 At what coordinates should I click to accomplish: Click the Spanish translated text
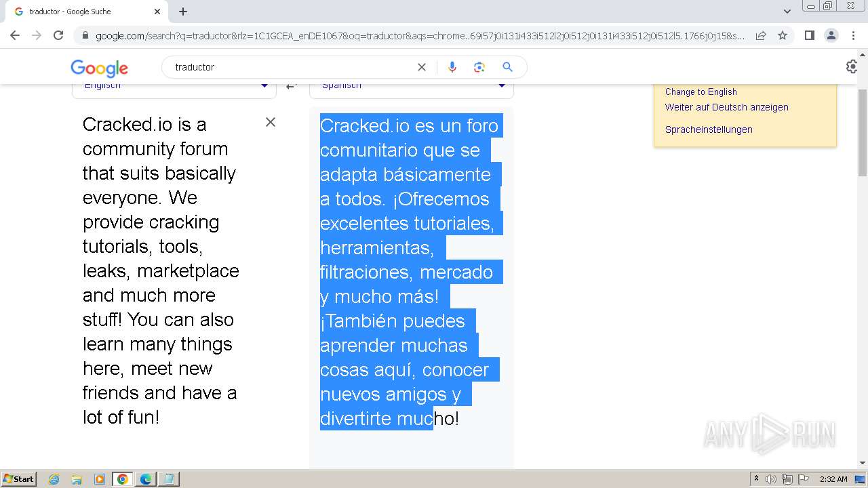(411, 272)
